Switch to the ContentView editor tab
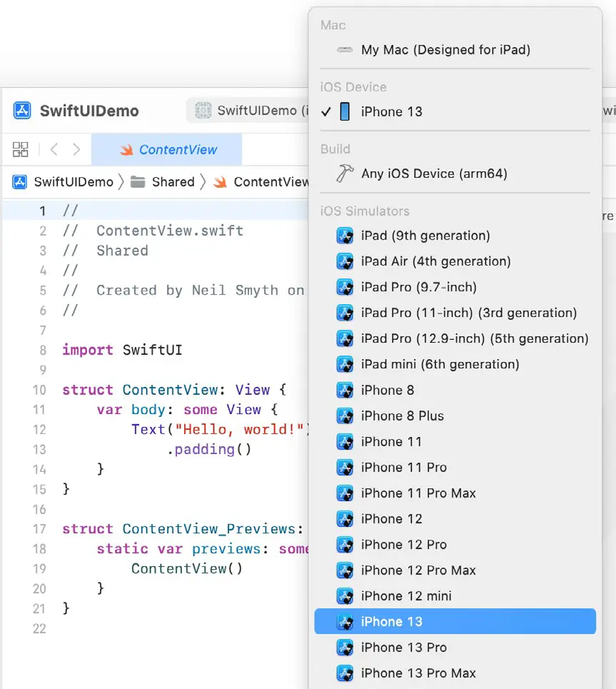Screen dimensions: 616x689 (x=166, y=149)
